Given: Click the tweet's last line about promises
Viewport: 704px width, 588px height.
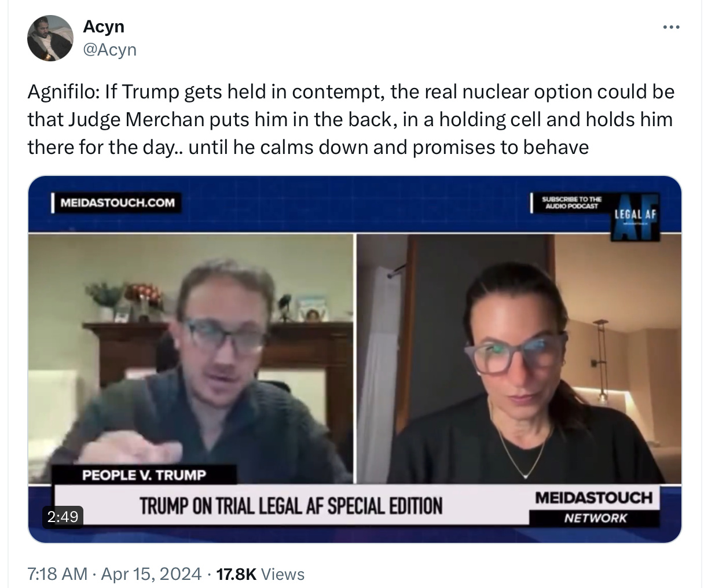Looking at the screenshot, I should (x=308, y=148).
